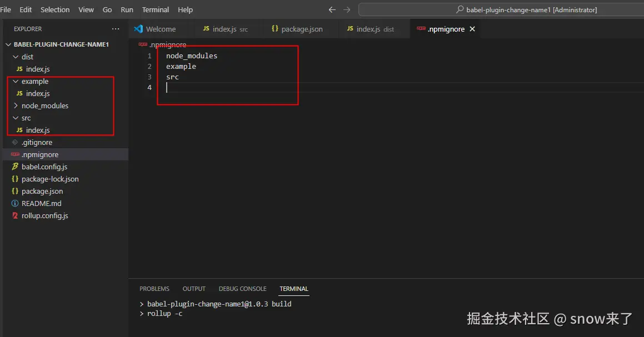Click the node_modules text on line 1

pos(191,56)
